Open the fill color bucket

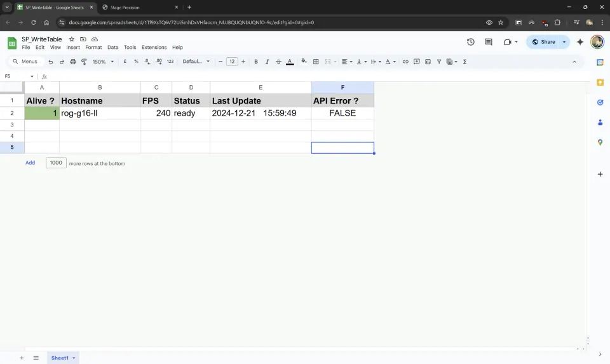304,61
